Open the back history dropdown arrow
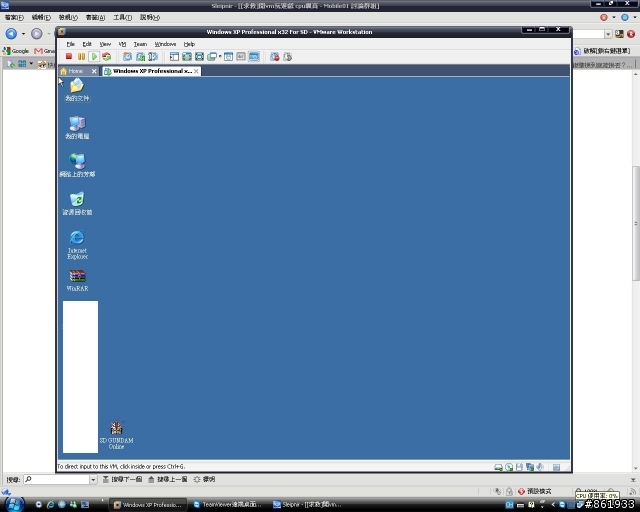Screen dimensions: 640x512 [x=23, y=33]
